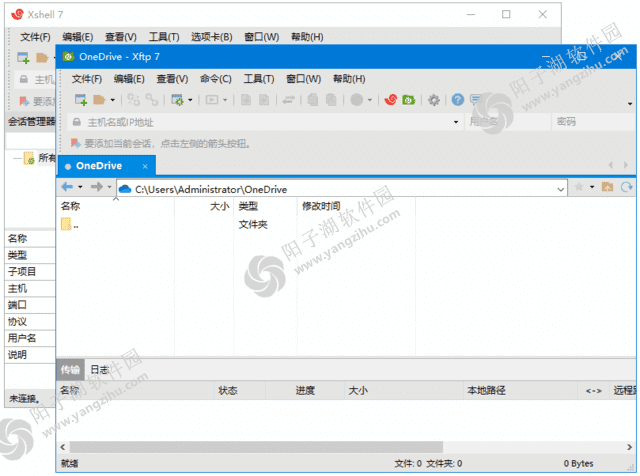640x476 pixels.
Task: Expand Xftp toolbar overflow arrow at right end
Action: click(630, 104)
